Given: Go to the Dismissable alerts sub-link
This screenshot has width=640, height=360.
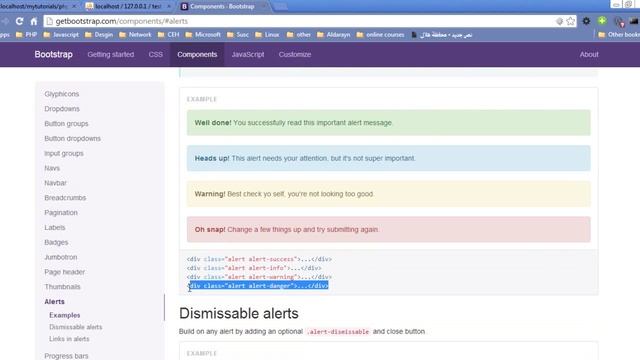Looking at the screenshot, I should pos(76,327).
